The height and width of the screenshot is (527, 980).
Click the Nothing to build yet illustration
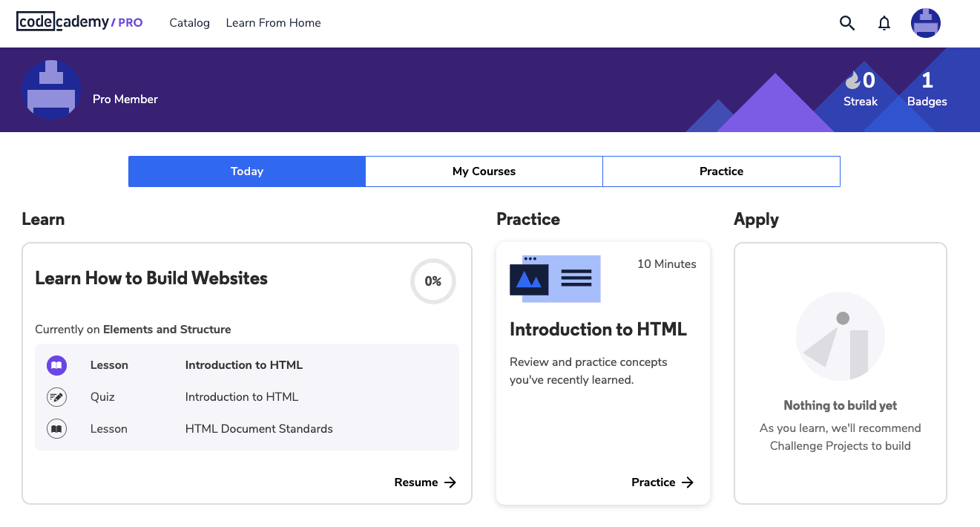point(841,335)
